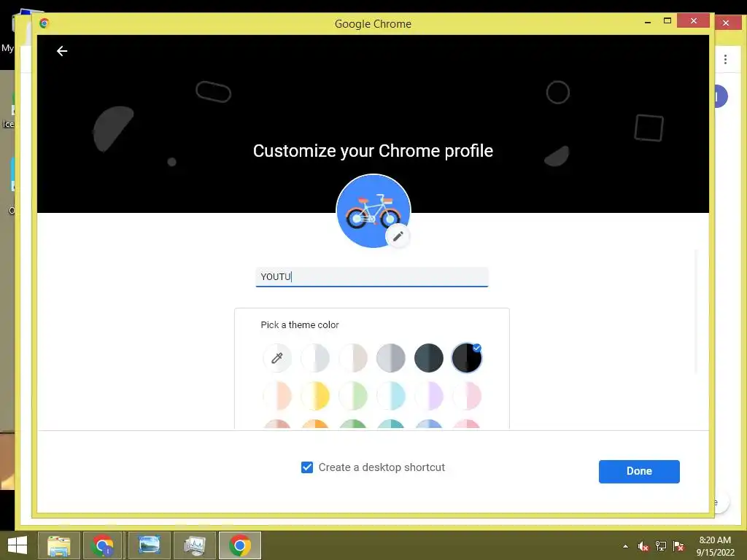
Task: Choose the light pink theme color
Action: click(x=466, y=396)
